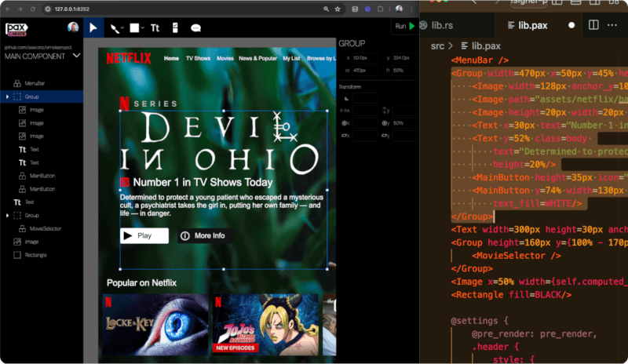Select the rectangle shape tool
The width and height of the screenshot is (628, 364).
pyautogui.click(x=134, y=27)
